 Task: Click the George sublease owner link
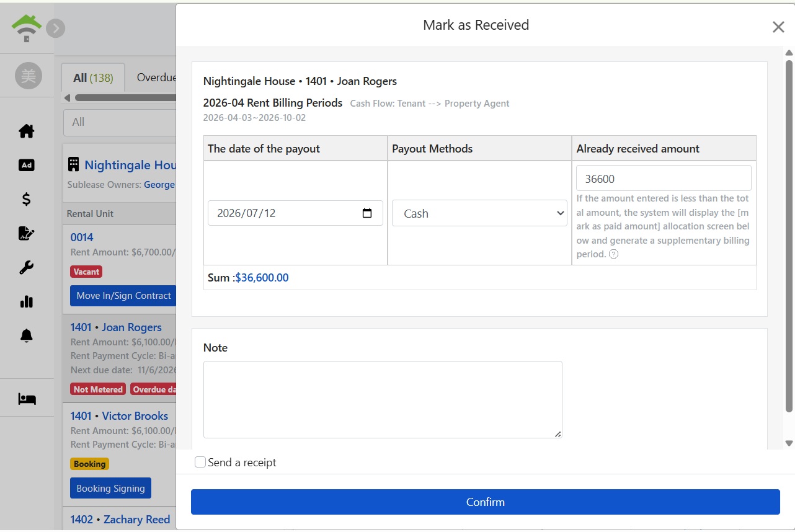(159, 185)
